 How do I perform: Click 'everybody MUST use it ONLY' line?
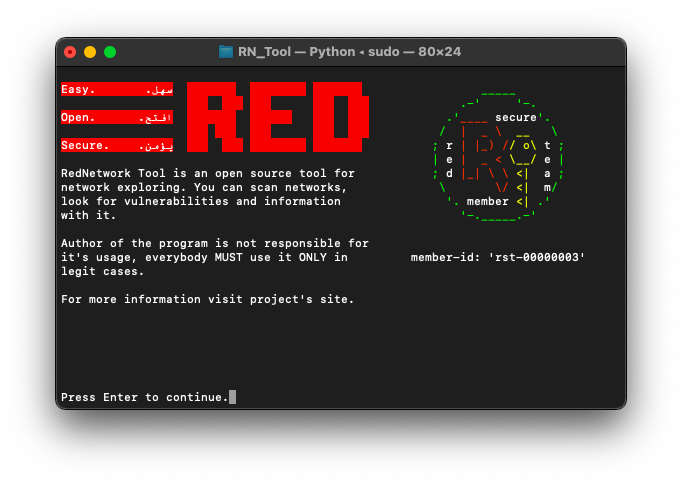(x=204, y=257)
